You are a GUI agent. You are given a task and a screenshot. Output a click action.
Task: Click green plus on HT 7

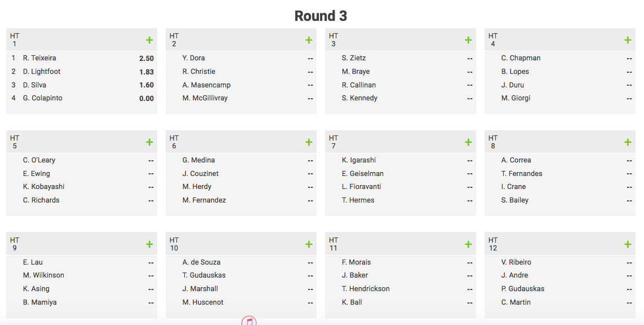pyautogui.click(x=468, y=142)
